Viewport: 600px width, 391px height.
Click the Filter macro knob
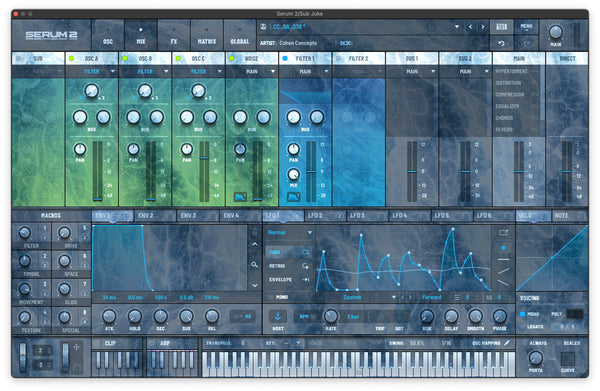(24, 232)
